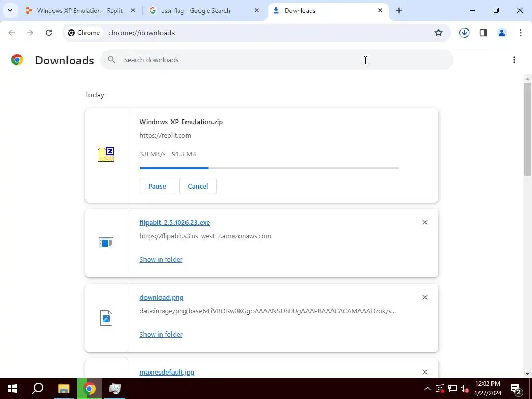The height and width of the screenshot is (399, 532).
Task: Open maxresdefault.jpg file link
Action: click(x=167, y=372)
